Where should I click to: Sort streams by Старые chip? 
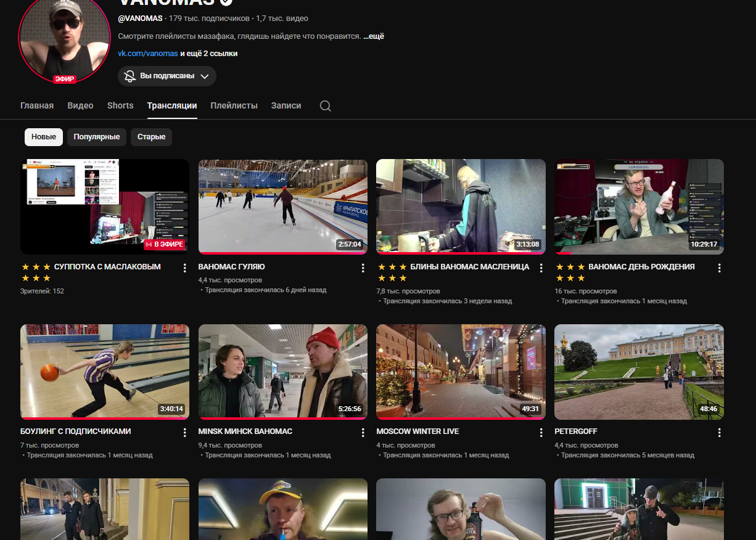point(151,137)
